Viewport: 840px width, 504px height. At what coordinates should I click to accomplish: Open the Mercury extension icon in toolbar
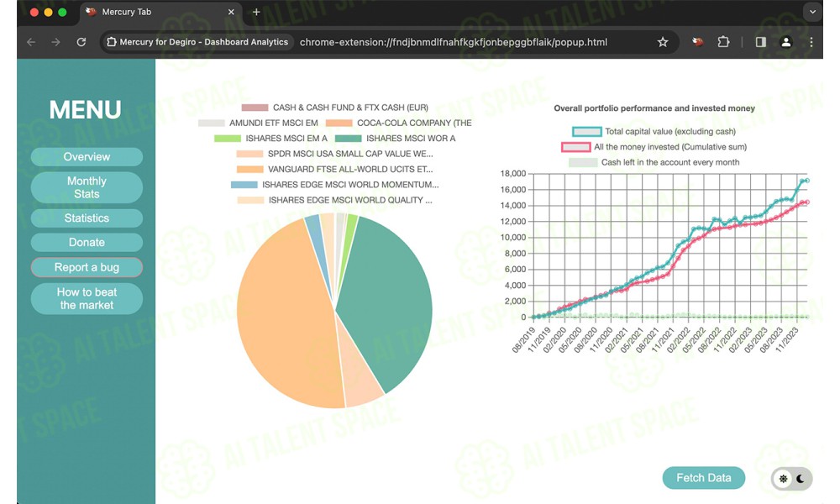click(697, 42)
